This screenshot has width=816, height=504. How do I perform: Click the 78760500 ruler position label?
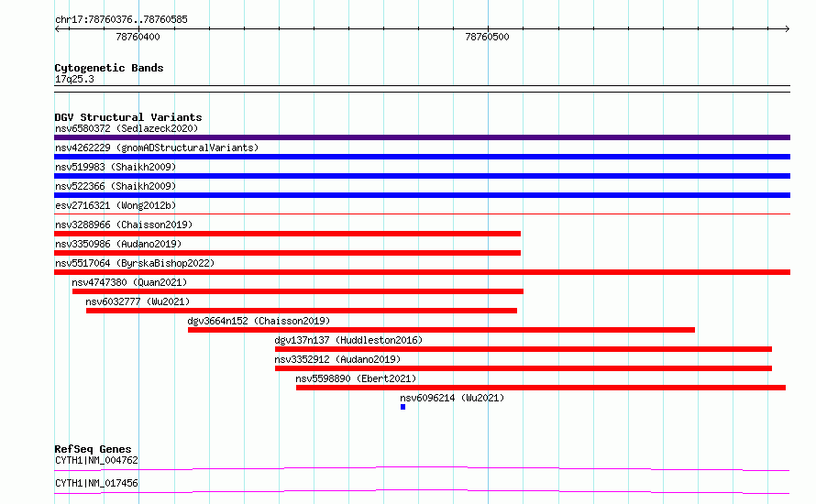(487, 37)
